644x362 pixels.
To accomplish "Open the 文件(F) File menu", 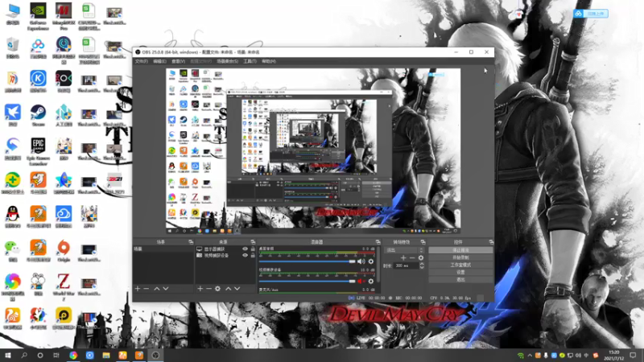I will point(142,61).
